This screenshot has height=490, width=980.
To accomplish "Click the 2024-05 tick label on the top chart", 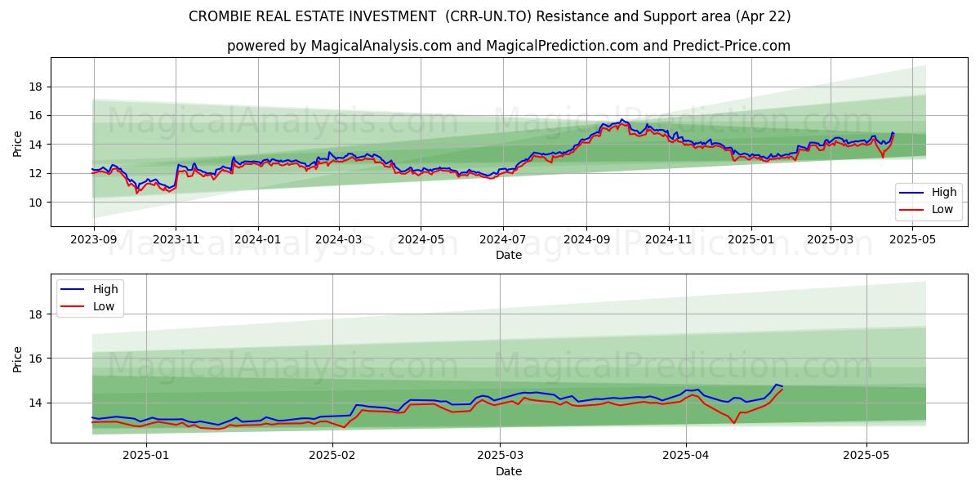I will coord(421,240).
